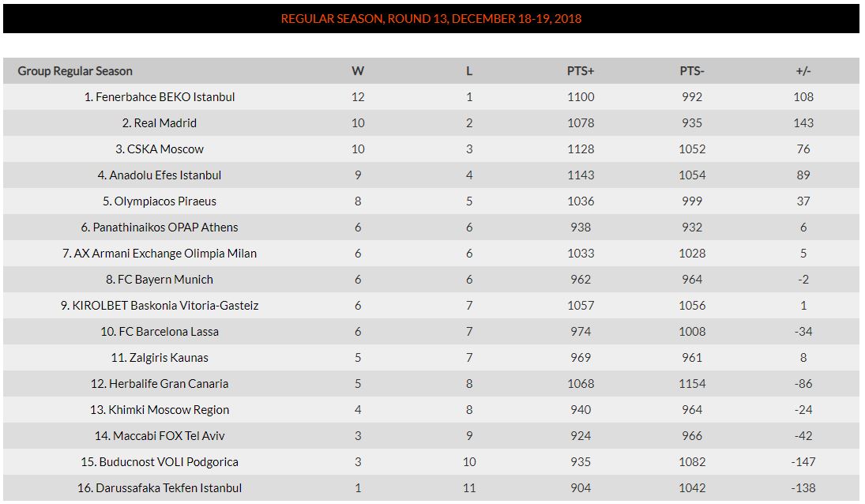Open FC Bayern Munich team page
Viewport: 865px width, 504px height.
pos(160,280)
